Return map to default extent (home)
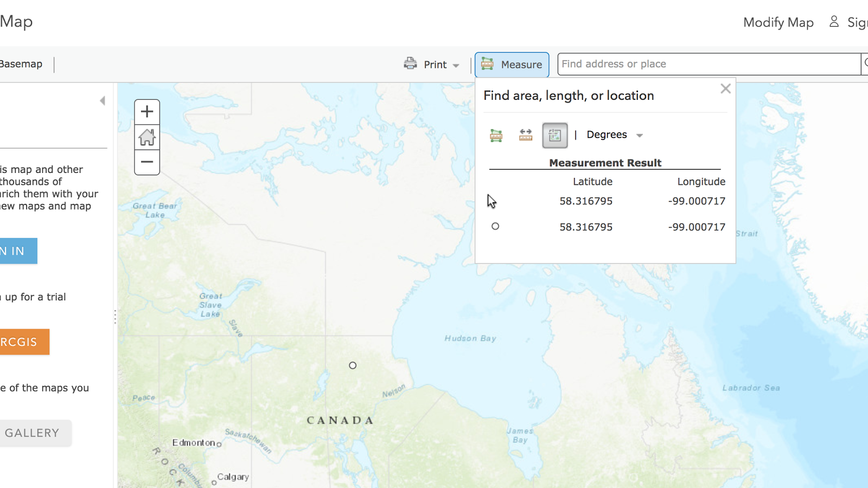This screenshot has height=488, width=868. [147, 137]
